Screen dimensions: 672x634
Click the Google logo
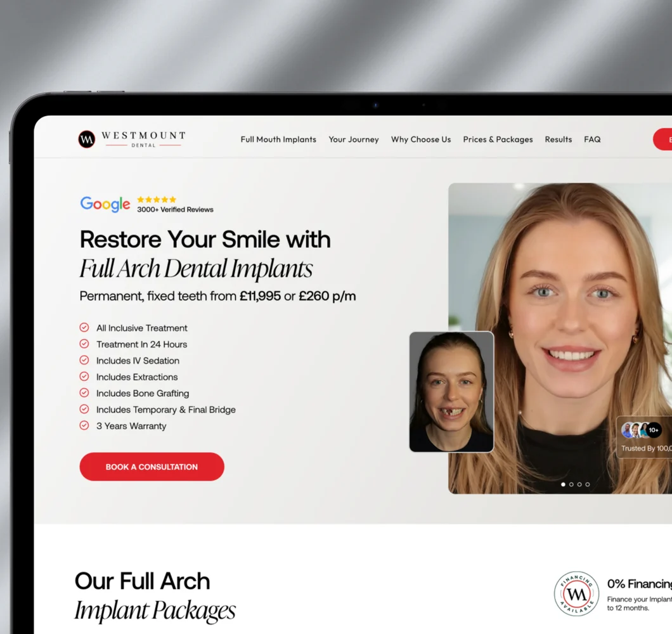[105, 204]
